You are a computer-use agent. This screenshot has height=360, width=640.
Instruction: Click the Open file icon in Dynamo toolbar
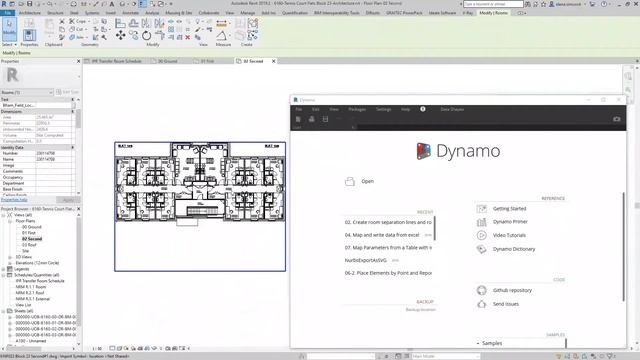tap(312, 119)
